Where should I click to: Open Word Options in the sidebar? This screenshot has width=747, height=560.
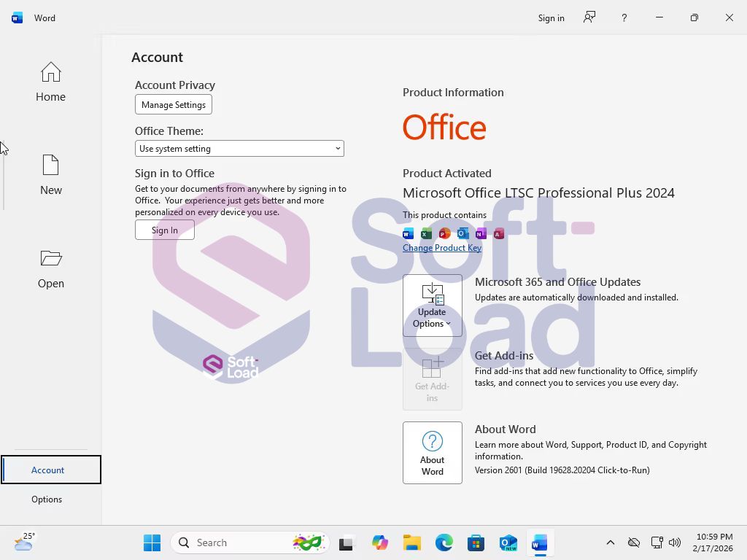(x=47, y=499)
